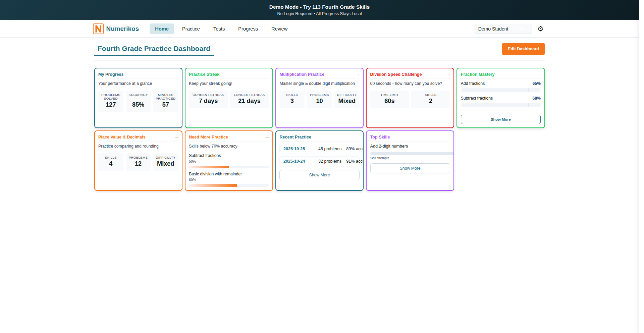
Task: Click the Subtract fractions 50% progress bar
Action: (x=228, y=167)
